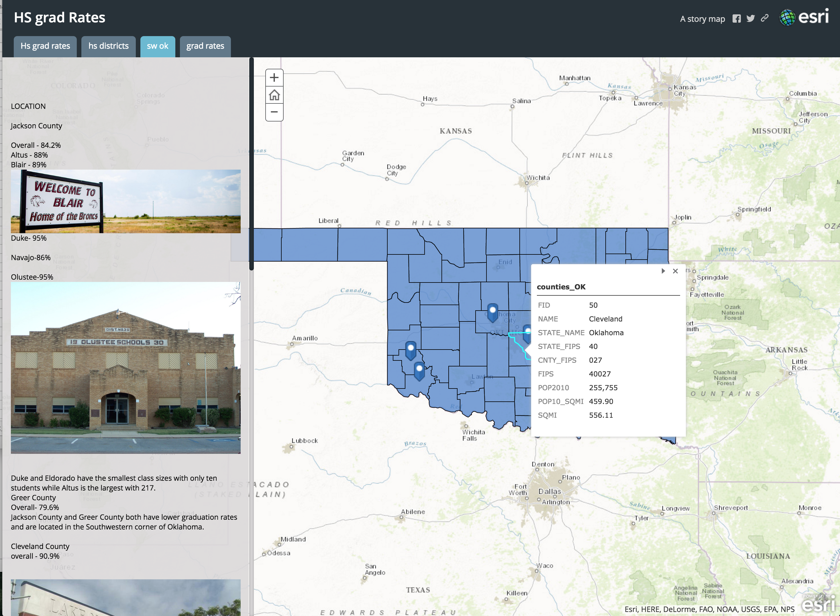
Task: Click the Cleveland County heading text
Action: 40,546
